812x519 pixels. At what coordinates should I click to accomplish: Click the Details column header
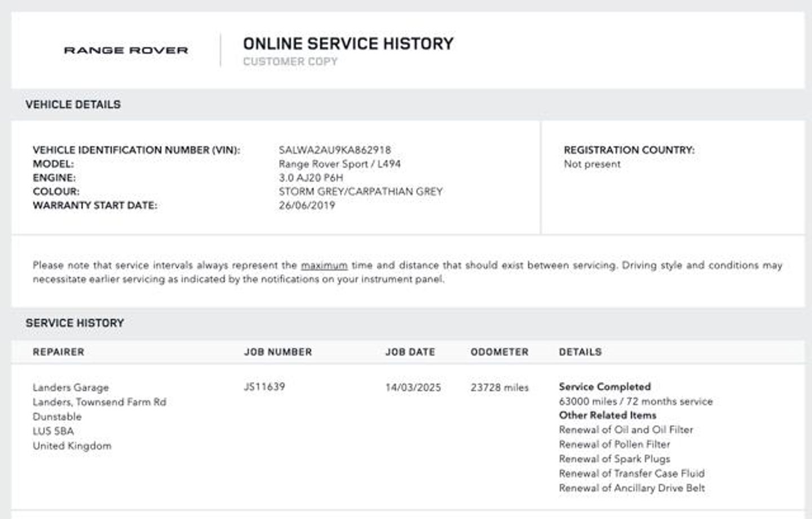(580, 352)
